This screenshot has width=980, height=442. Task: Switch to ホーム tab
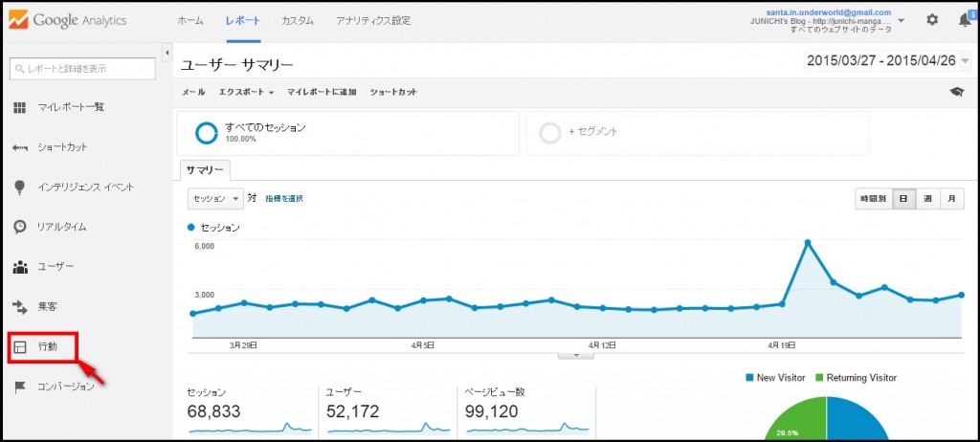coord(190,21)
